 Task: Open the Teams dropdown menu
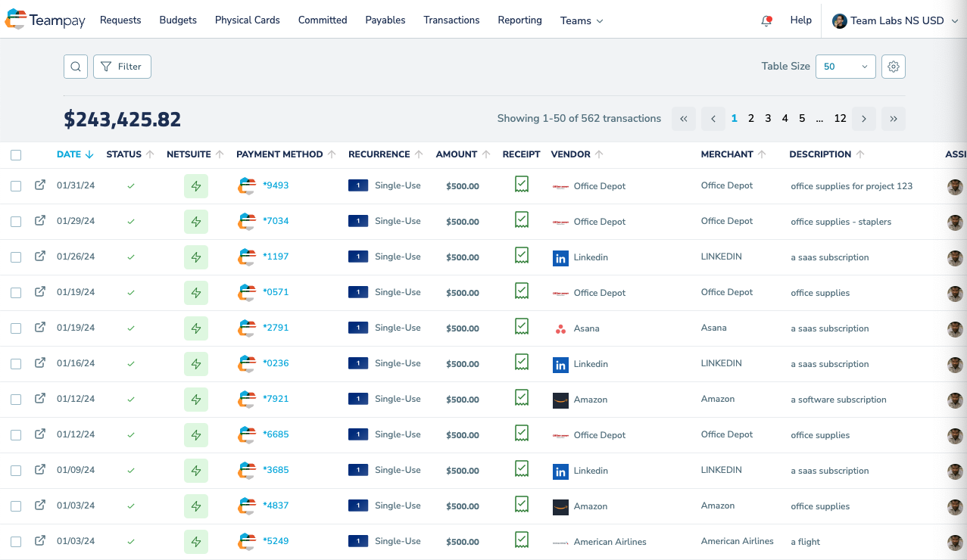tap(582, 20)
